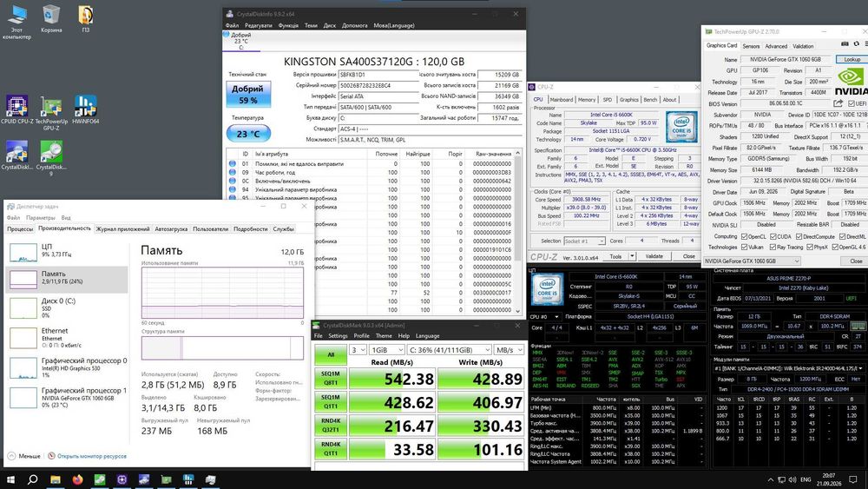Open the volume tray icon
Screen dimensions: 868x489
coord(792,479)
